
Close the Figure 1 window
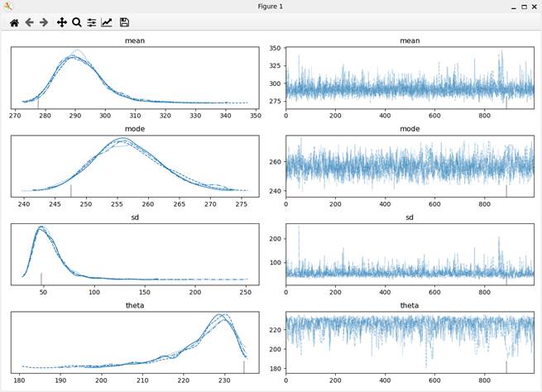point(534,7)
